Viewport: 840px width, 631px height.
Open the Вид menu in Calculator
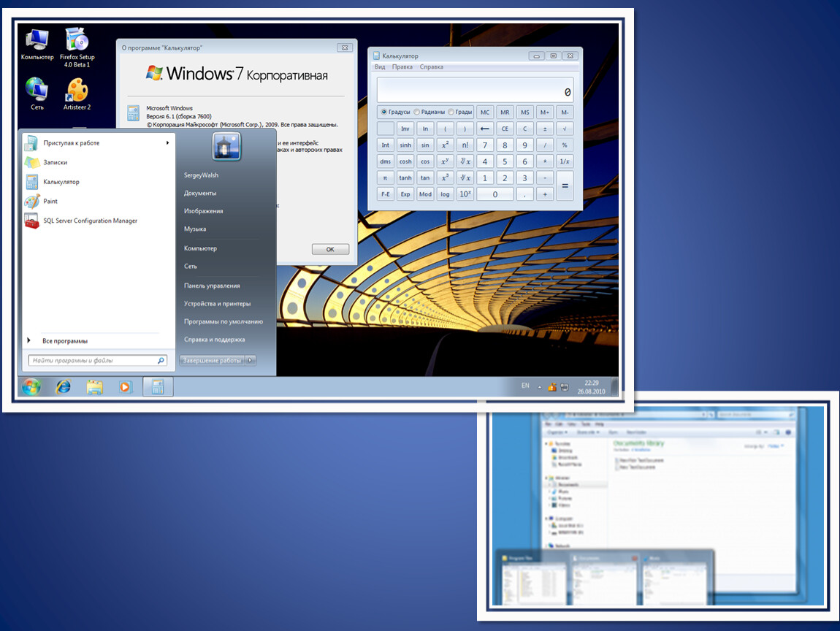tap(380, 67)
